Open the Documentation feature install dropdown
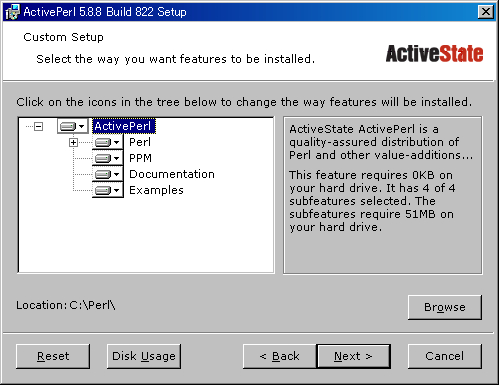This screenshot has width=499, height=385. pyautogui.click(x=107, y=174)
